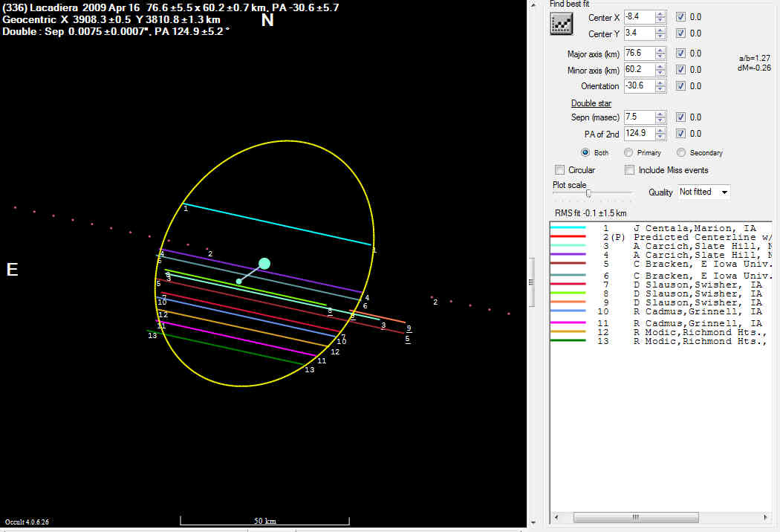Screen dimensions: 780x532
Task: Select row 3 'A Carcich,Slate Hill'
Action: coord(661,247)
